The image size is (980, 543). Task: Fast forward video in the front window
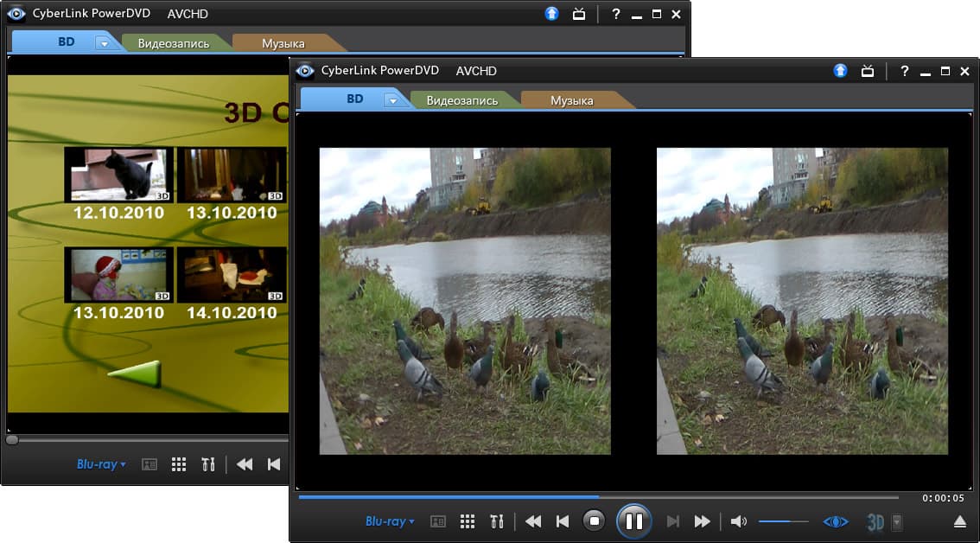tap(703, 521)
